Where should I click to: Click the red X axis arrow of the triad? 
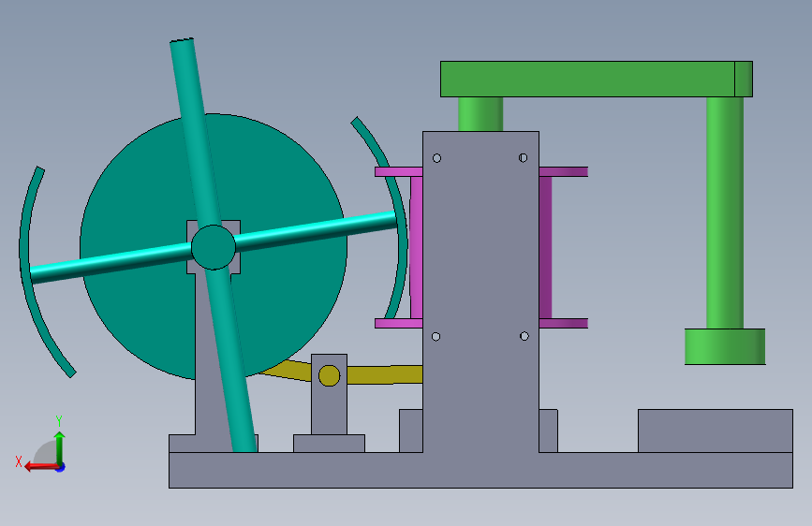coord(41,467)
